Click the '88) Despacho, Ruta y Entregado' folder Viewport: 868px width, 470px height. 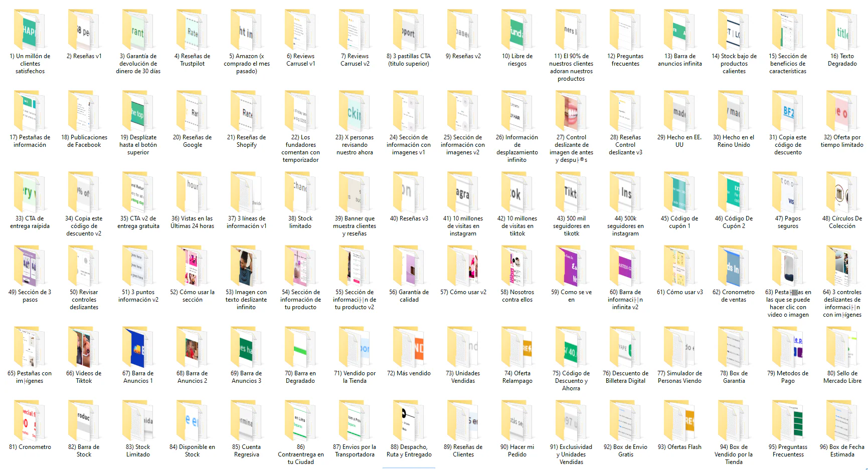409,422
